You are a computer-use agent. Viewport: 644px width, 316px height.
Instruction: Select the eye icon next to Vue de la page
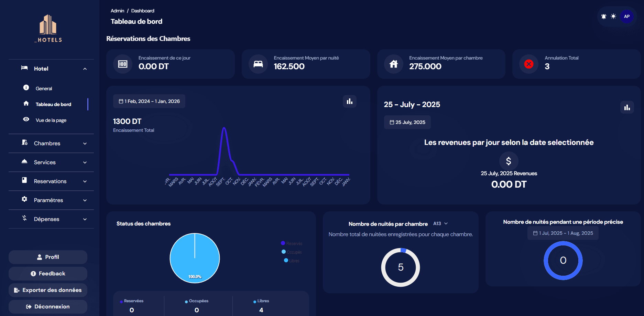pos(26,119)
